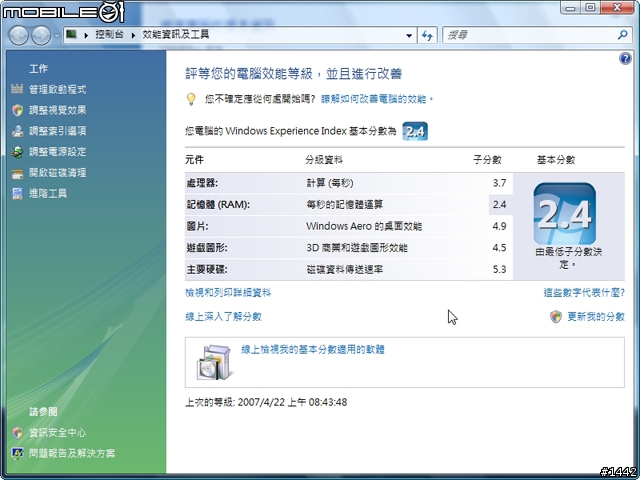
Task: Open the blue help question mark icon
Action: coord(625,59)
